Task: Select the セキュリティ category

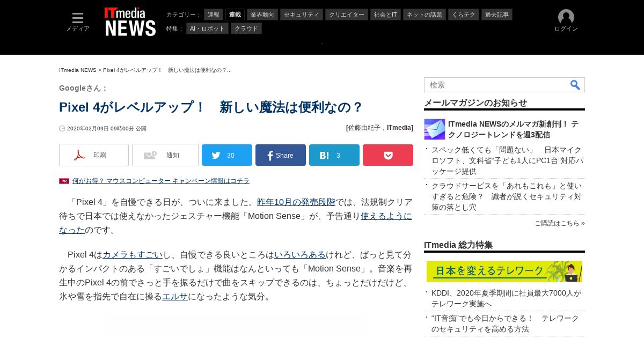Action: point(302,14)
